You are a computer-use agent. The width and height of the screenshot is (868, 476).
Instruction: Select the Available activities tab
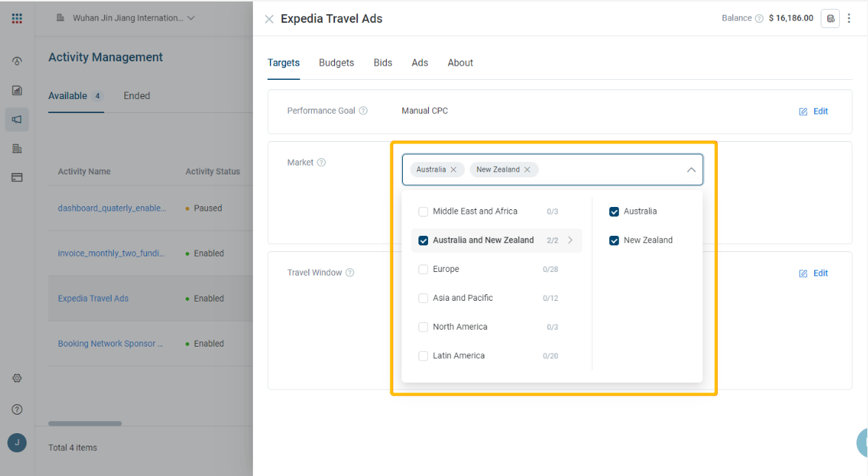[x=76, y=96]
